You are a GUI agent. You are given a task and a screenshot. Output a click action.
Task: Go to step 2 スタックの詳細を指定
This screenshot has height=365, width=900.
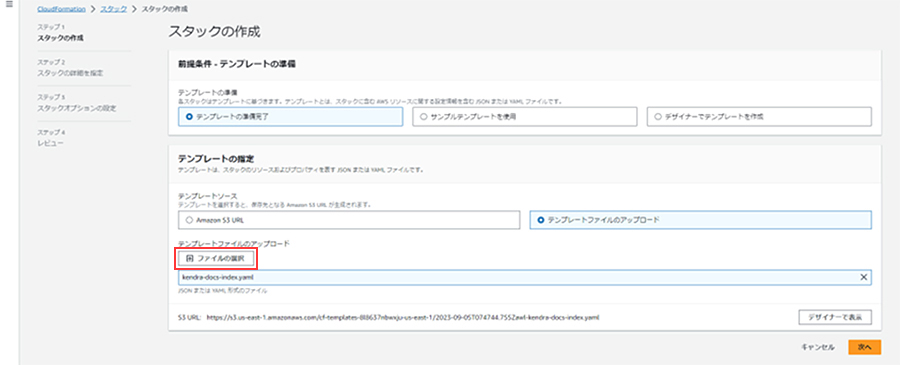(x=71, y=73)
